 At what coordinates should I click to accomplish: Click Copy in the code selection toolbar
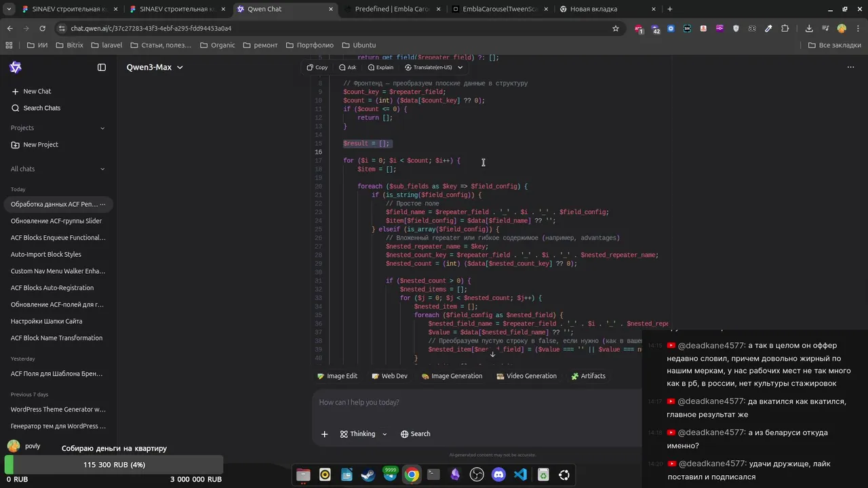[317, 67]
